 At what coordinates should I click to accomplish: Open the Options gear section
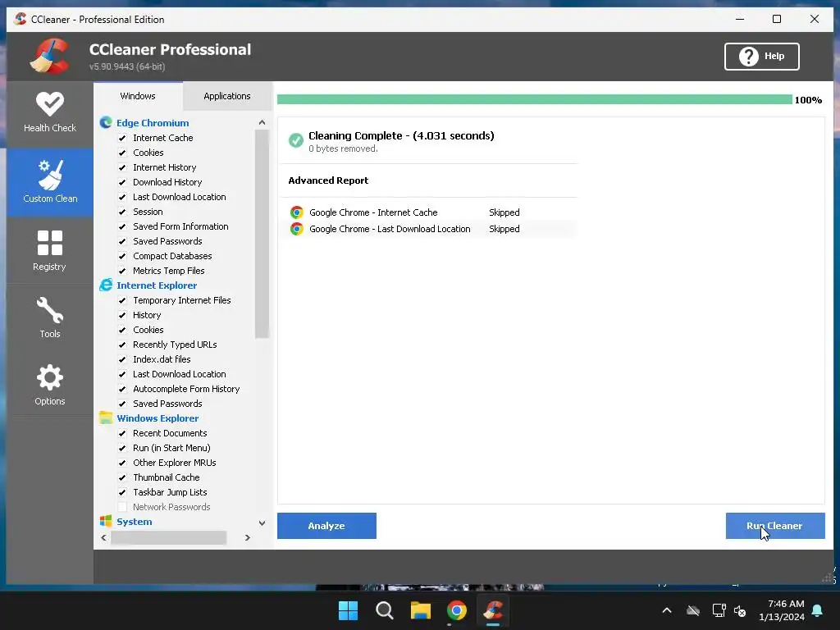(50, 385)
